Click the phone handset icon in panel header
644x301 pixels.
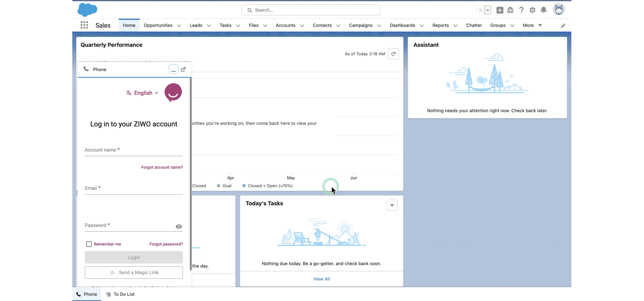click(x=86, y=69)
